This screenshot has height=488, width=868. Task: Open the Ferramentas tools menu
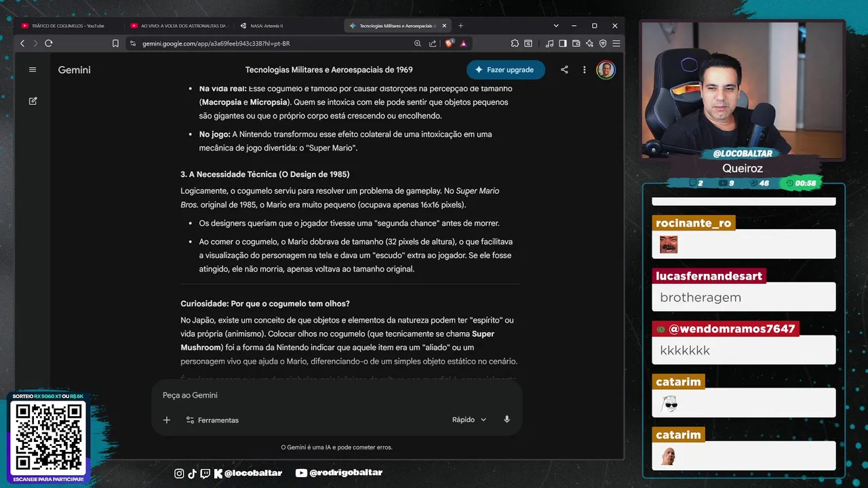click(x=212, y=420)
